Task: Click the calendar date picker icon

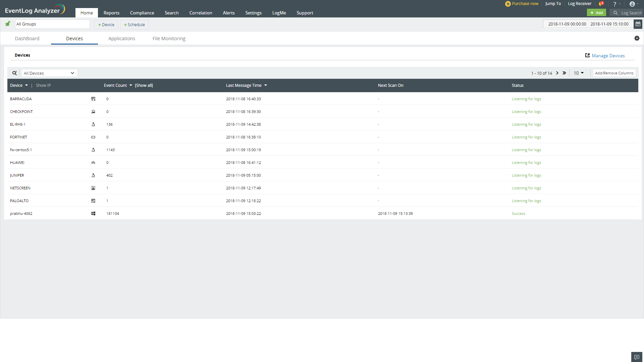Action: pos(638,24)
